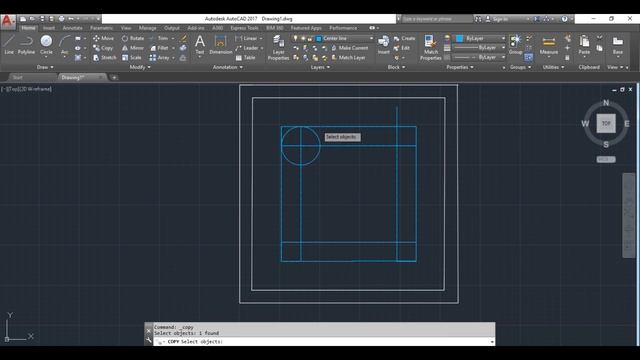Screen dimensions: 640x360
Task: Click Make Current layer button
Action: [350, 48]
